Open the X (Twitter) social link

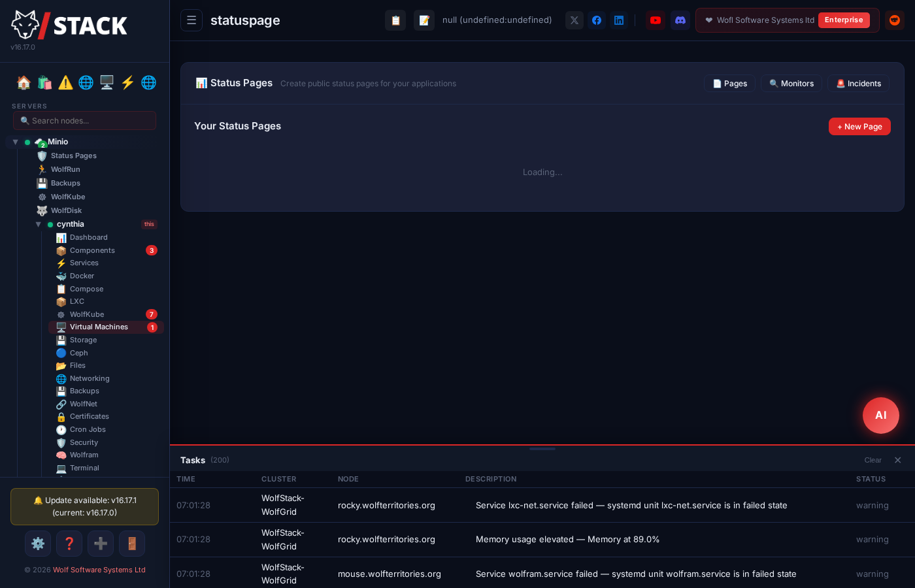[x=574, y=20]
